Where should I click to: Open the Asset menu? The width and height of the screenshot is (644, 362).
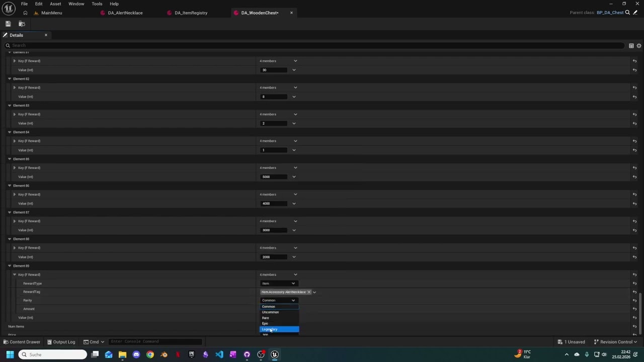[55, 4]
